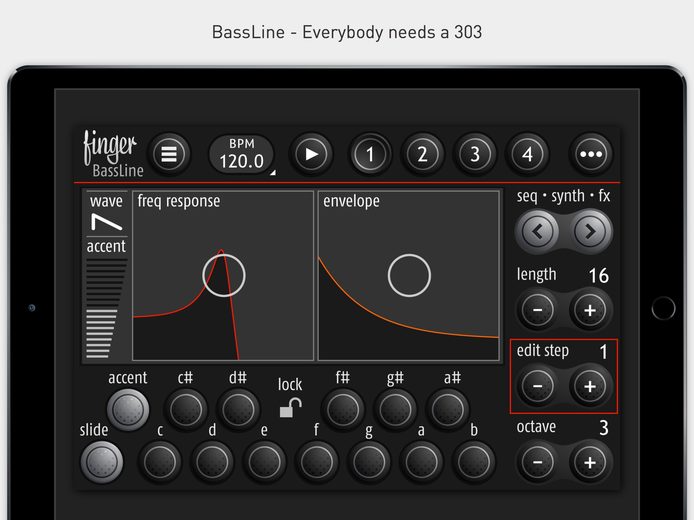Select pattern 2 button

[x=422, y=154]
